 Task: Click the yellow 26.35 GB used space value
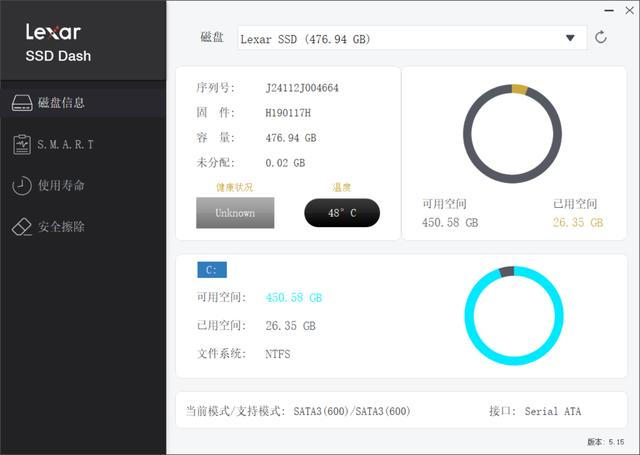[578, 222]
